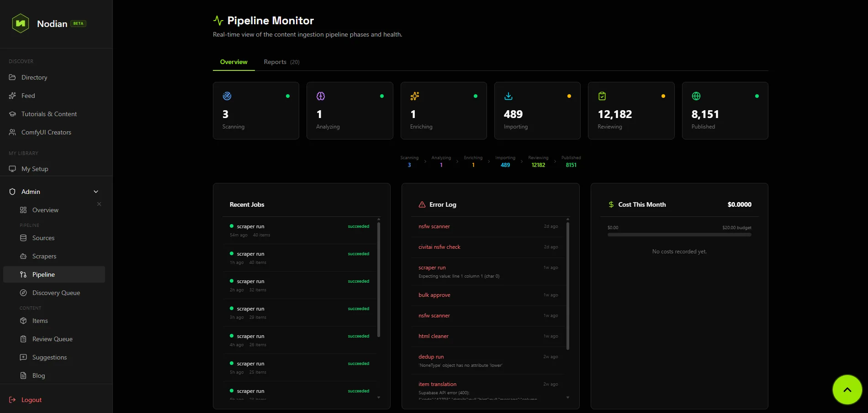
Task: Select scraper run with 32 items
Action: click(x=300, y=285)
